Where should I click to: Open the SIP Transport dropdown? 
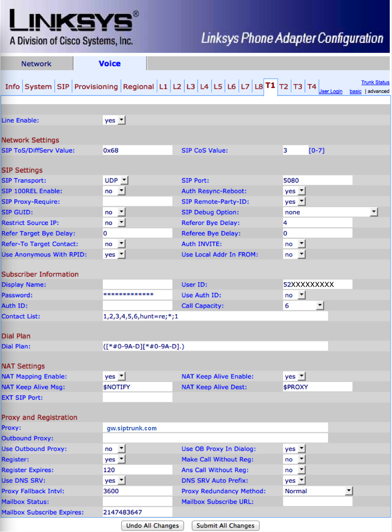(x=116, y=180)
